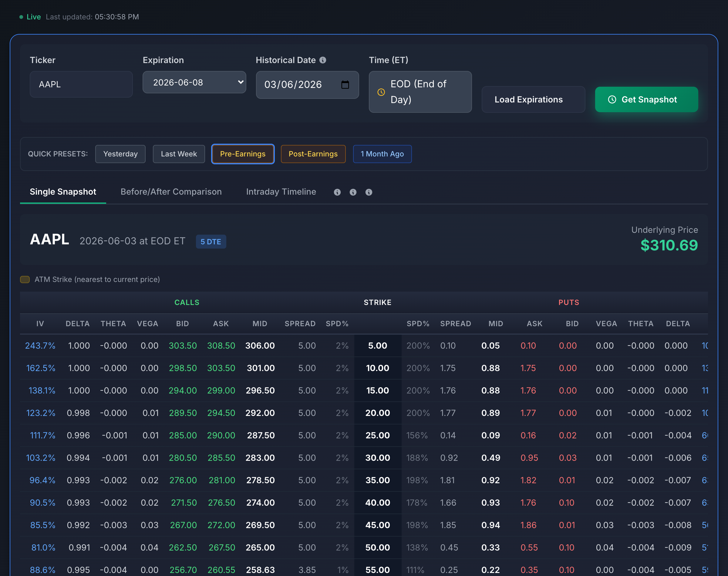728x576 pixels.
Task: Click call mid 258.63 in 55.00 row
Action: pos(260,570)
